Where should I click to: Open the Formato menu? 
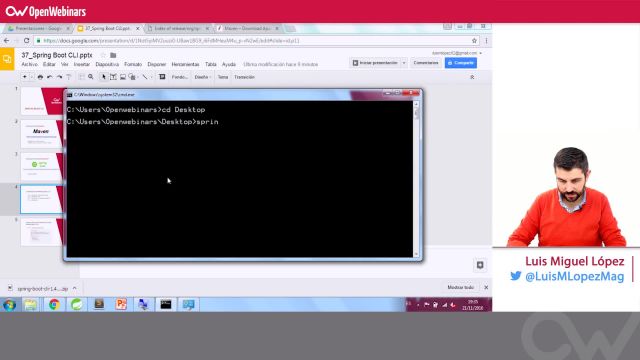[133, 64]
